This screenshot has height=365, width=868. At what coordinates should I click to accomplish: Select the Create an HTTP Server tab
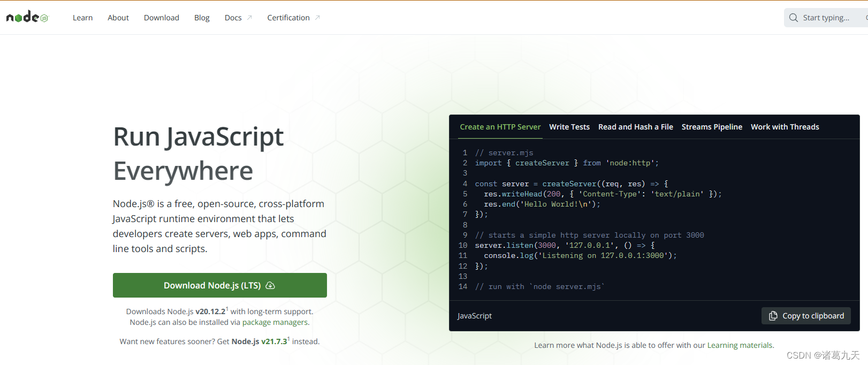click(x=500, y=127)
